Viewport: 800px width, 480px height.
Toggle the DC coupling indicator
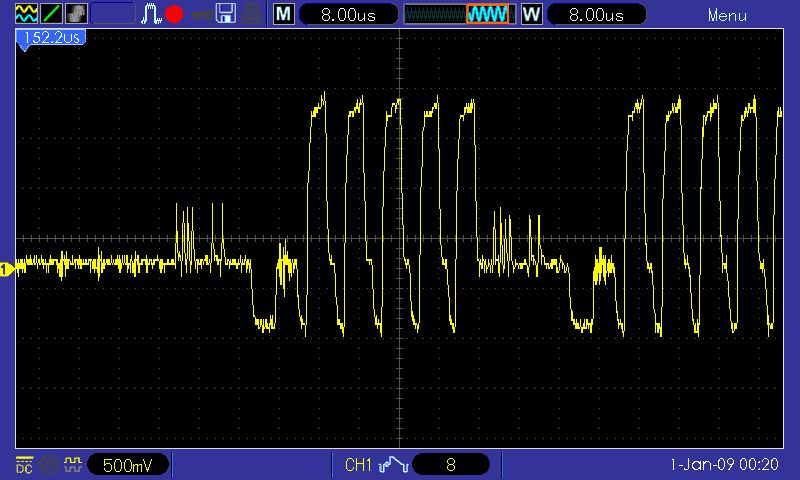[x=24, y=464]
